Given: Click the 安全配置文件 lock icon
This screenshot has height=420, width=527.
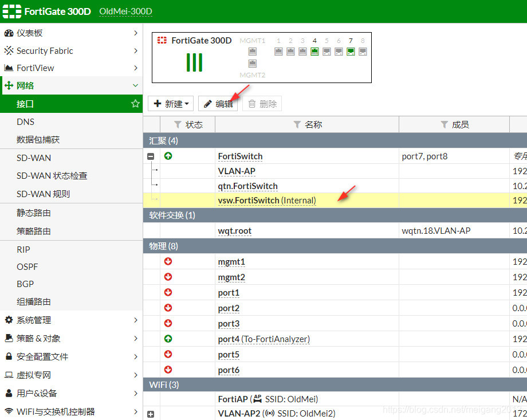Looking at the screenshot, I should point(9,356).
